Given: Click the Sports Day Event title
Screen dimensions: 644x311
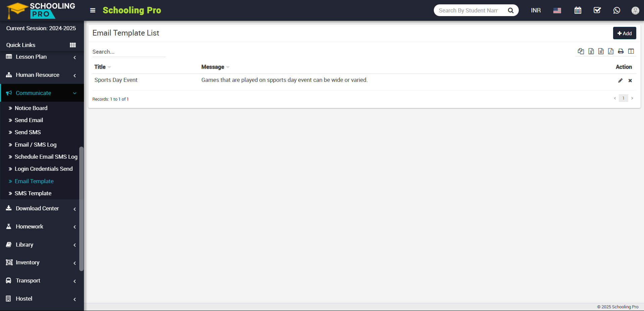Looking at the screenshot, I should tap(116, 80).
